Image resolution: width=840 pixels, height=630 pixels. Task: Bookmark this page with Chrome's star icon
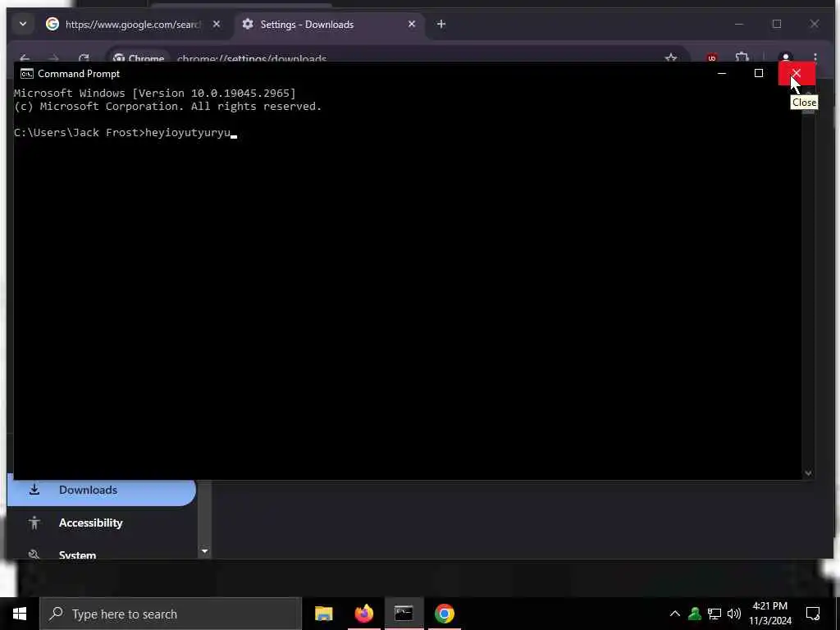671,58
